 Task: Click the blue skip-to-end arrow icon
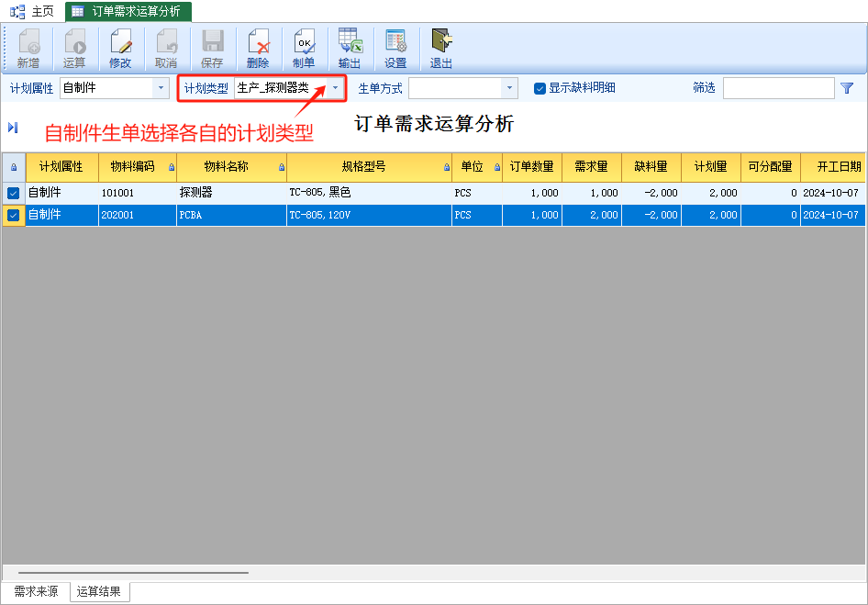(13, 128)
